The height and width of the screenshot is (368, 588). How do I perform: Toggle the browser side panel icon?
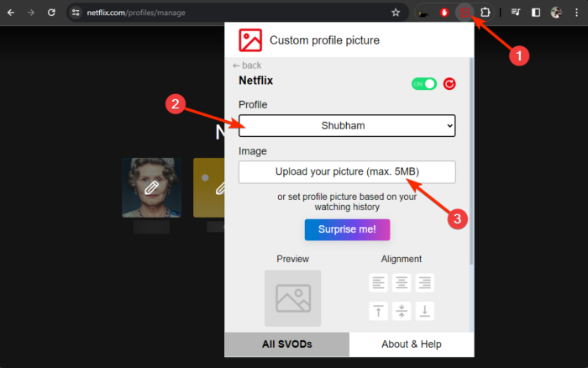point(536,13)
